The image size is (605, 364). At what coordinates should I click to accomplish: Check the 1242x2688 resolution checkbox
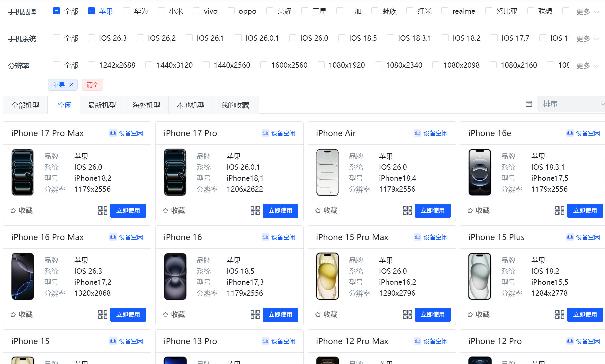tap(91, 65)
